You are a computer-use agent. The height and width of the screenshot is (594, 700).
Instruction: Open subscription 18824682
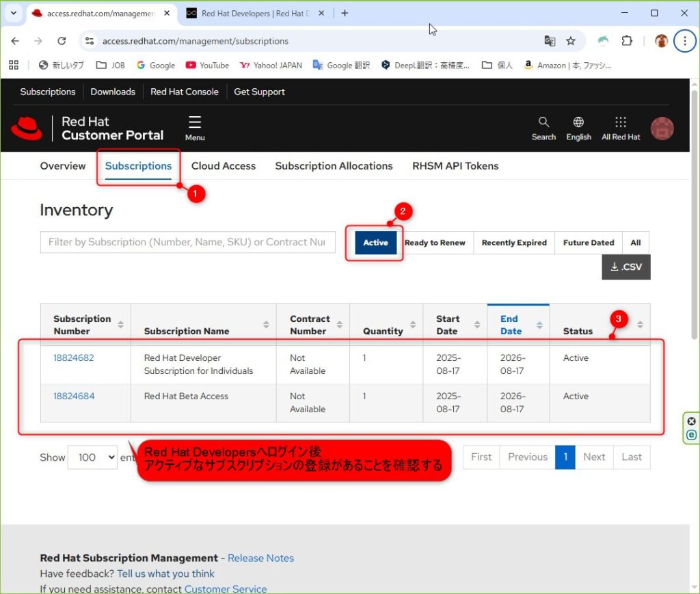pos(74,358)
